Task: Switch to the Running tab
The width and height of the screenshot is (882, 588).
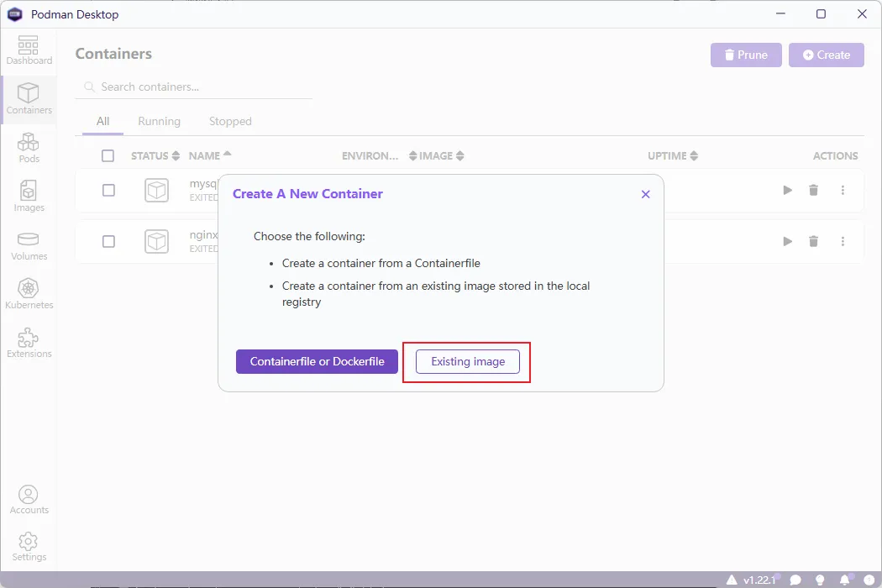Action: (x=159, y=121)
